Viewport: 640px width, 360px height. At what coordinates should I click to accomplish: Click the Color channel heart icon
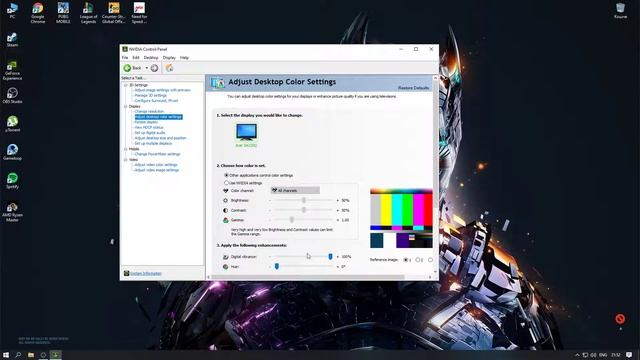coord(226,191)
